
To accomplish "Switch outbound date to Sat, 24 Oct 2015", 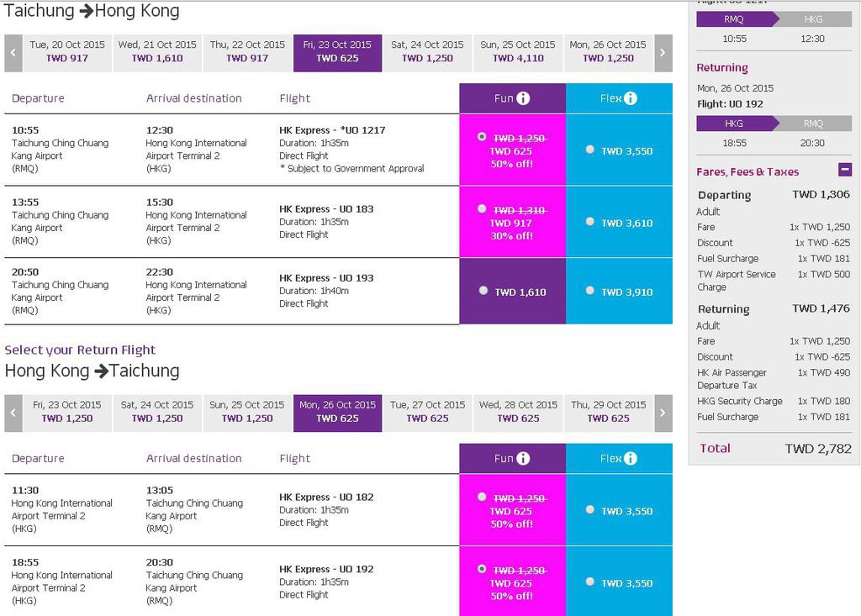I will coord(427,52).
